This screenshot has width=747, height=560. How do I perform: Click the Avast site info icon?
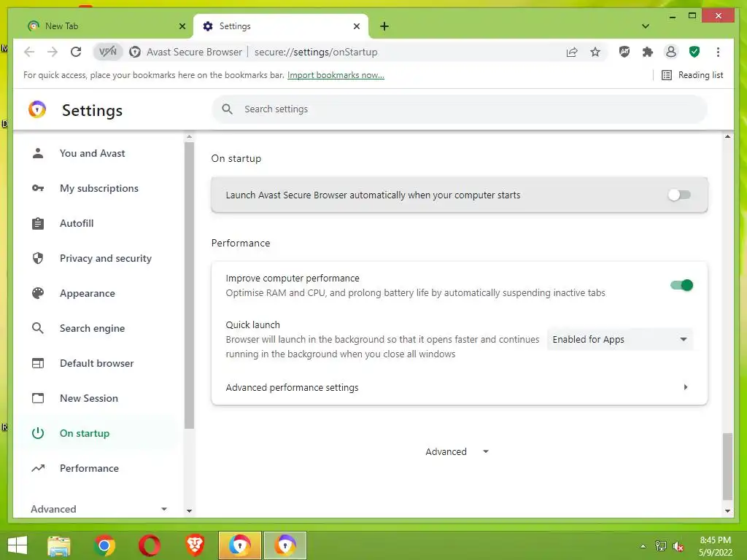click(135, 52)
